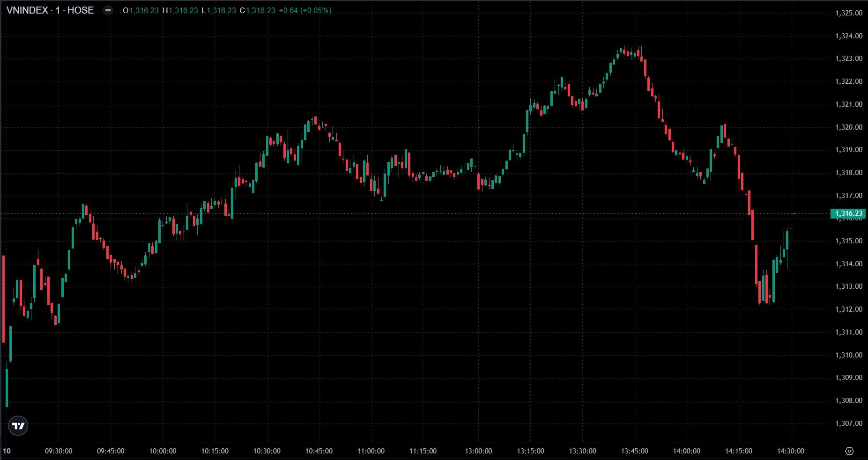The height and width of the screenshot is (460, 868).
Task: Click the 1,325.00 price axis label
Action: click(x=849, y=13)
